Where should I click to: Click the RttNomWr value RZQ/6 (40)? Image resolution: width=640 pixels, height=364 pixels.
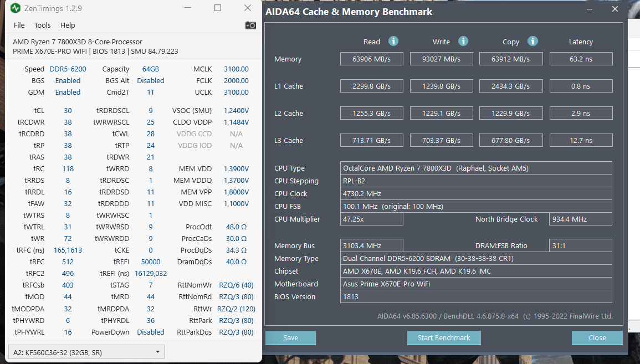pos(236,285)
